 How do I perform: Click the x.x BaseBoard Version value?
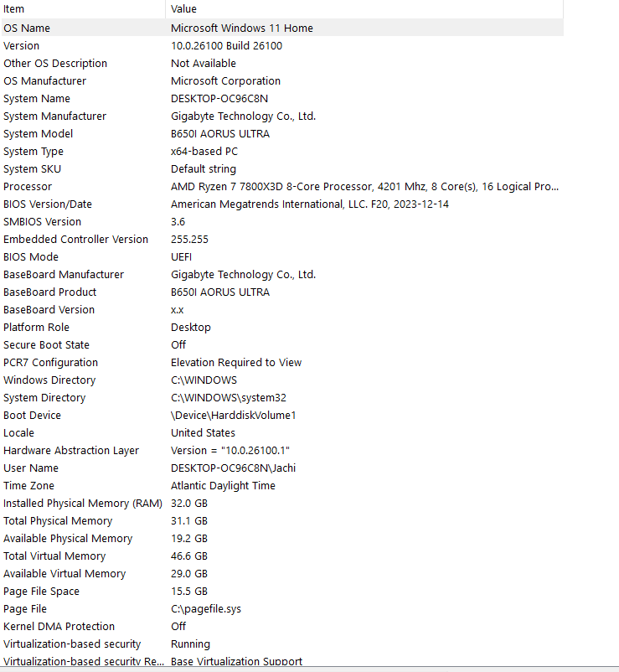177,310
